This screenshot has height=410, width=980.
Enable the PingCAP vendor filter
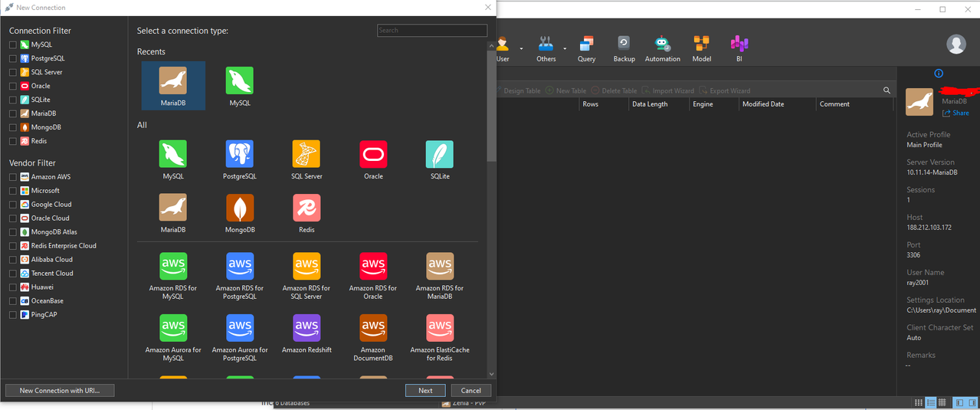tap(12, 315)
